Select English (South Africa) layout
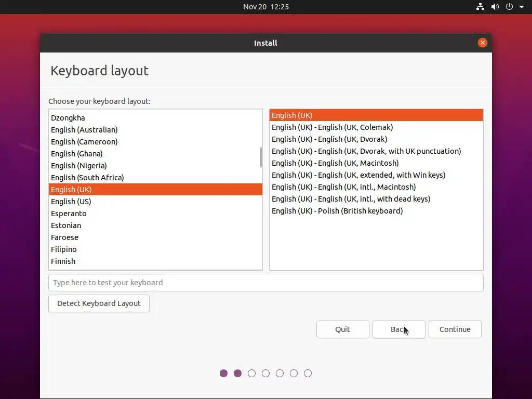532x399 pixels. [x=155, y=178]
